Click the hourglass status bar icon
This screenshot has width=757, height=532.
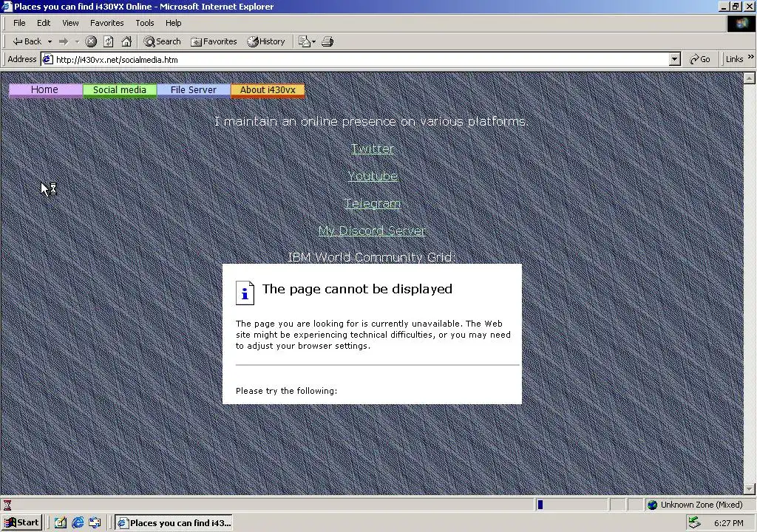click(x=7, y=505)
